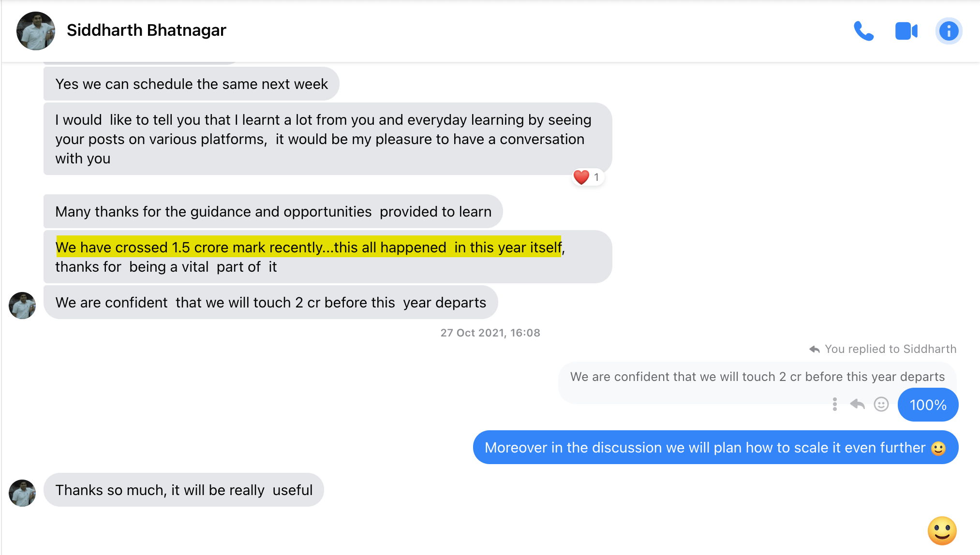Image resolution: width=980 pixels, height=555 pixels.
Task: Click the reply arrow beside the 100% message
Action: (857, 404)
